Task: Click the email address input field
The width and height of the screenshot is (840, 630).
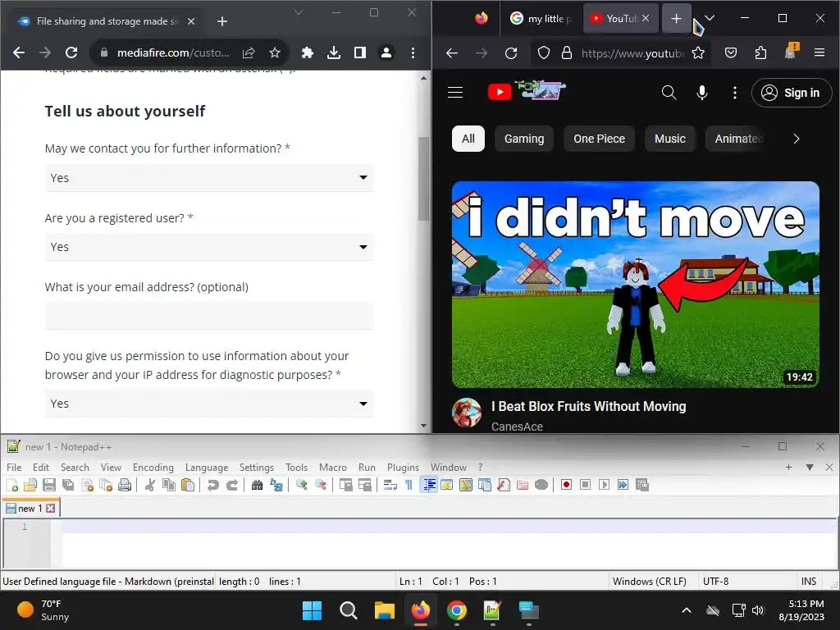Action: 209,316
